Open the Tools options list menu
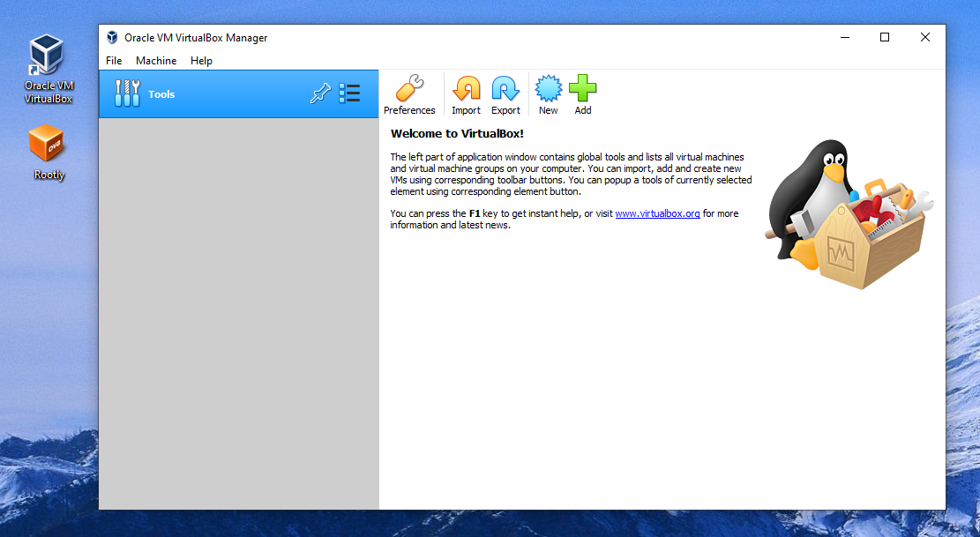The image size is (980, 537). click(349, 93)
